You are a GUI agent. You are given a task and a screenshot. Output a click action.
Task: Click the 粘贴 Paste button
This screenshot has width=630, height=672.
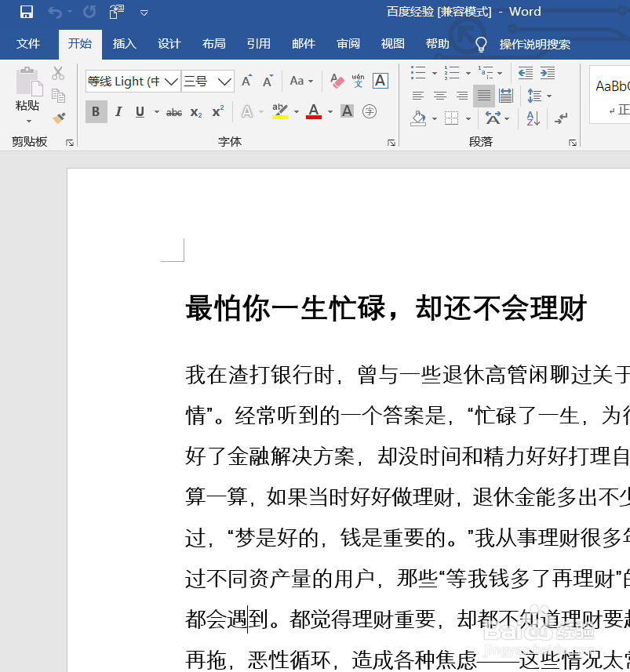pos(27,89)
